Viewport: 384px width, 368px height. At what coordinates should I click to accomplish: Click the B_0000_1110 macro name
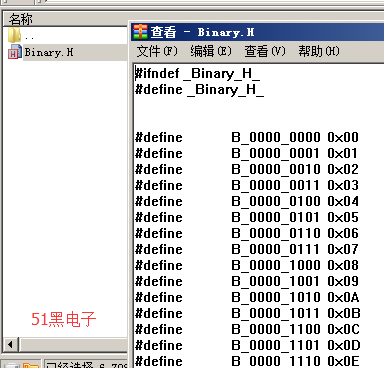pos(276,361)
